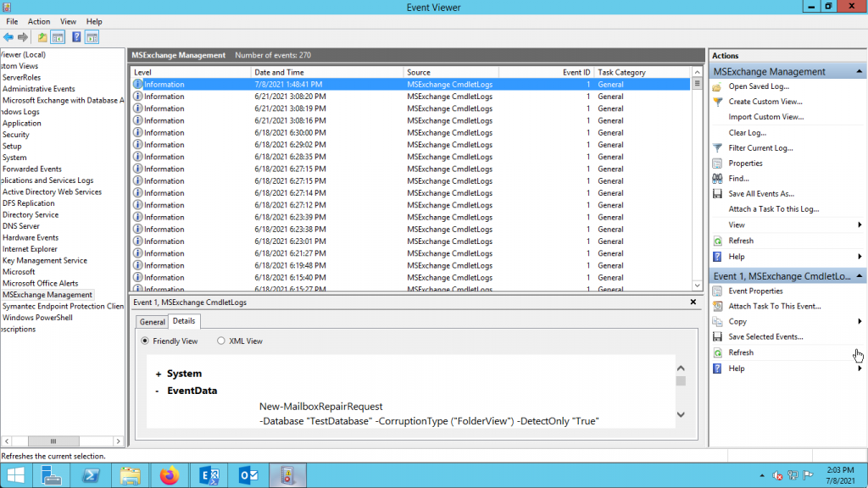Switch to the Details tab
Image resolution: width=868 pixels, height=488 pixels.
tap(184, 321)
